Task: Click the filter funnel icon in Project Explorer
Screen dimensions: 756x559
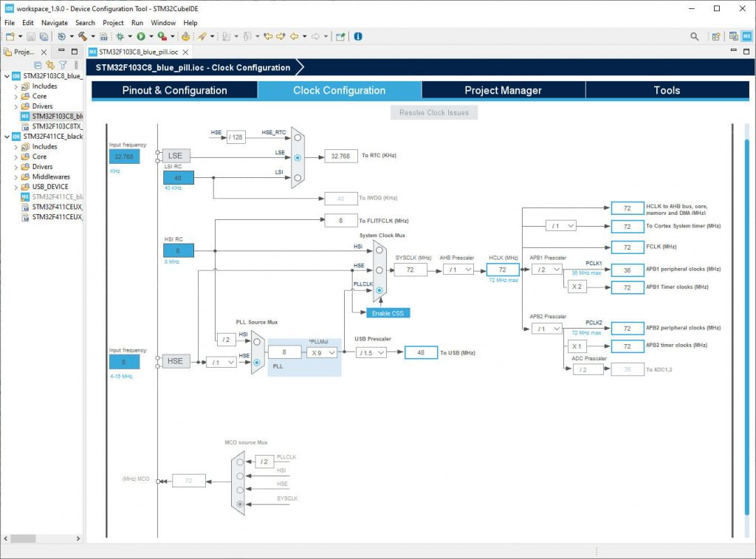Action: (63, 65)
